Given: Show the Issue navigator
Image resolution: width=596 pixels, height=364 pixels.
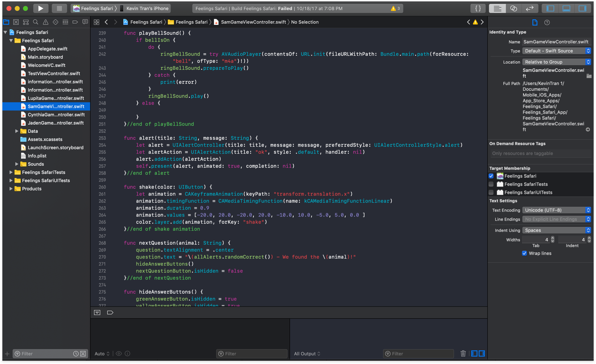Looking at the screenshot, I should coord(45,22).
